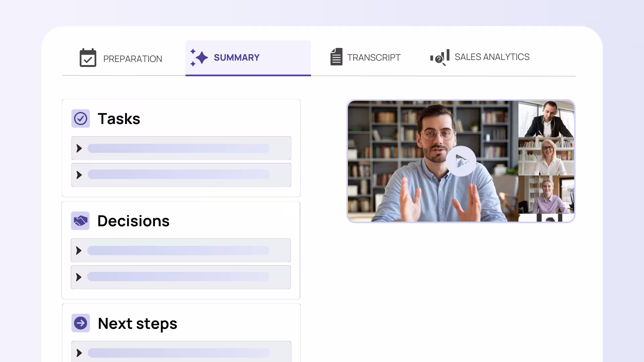The image size is (644, 362).
Task: Click the Preparation calendar-check icon
Action: point(88,58)
